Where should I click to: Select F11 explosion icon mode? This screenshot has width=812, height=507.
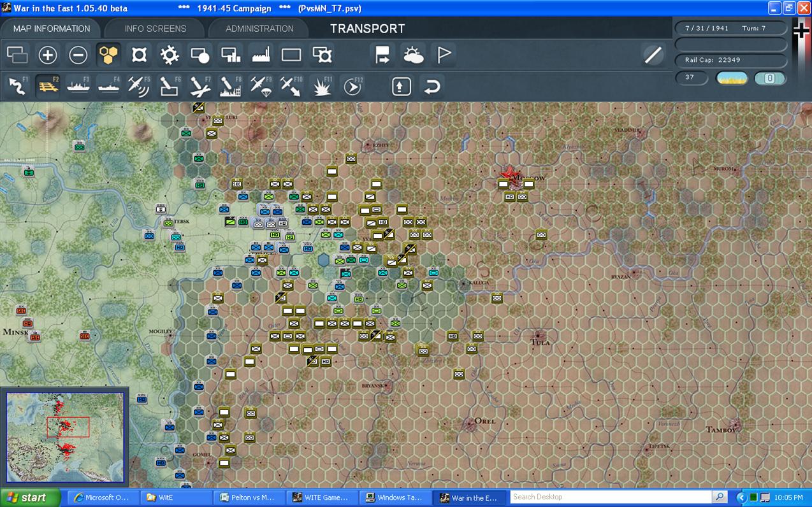click(x=322, y=86)
